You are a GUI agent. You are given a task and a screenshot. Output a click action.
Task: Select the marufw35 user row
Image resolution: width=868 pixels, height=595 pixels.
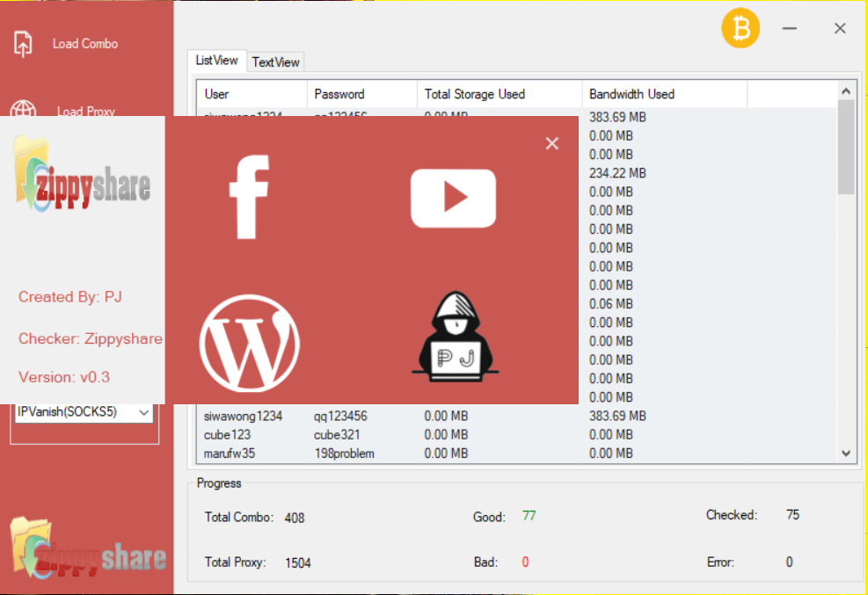click(x=517, y=454)
